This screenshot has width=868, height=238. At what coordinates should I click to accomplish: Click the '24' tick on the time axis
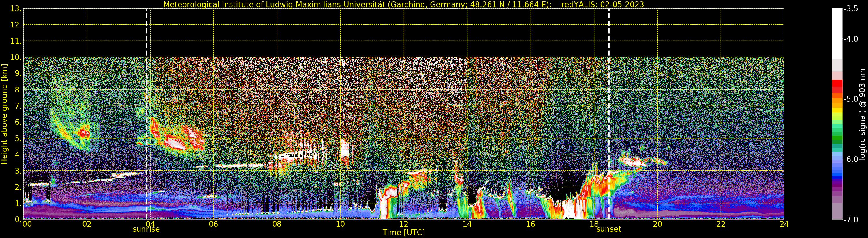pyautogui.click(x=784, y=224)
